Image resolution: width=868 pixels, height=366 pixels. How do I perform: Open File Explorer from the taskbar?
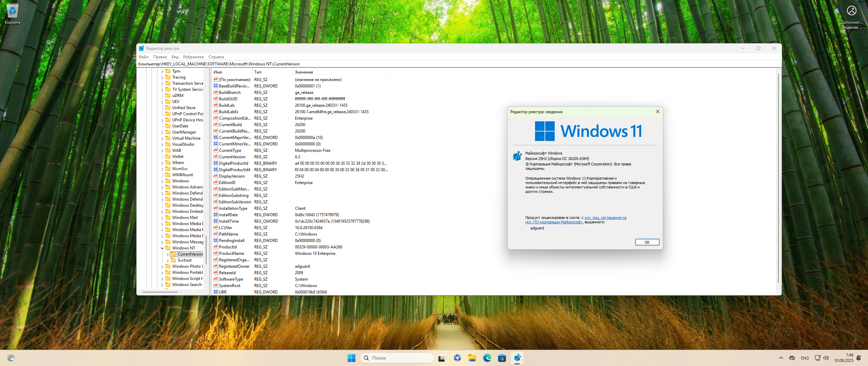[472, 358]
